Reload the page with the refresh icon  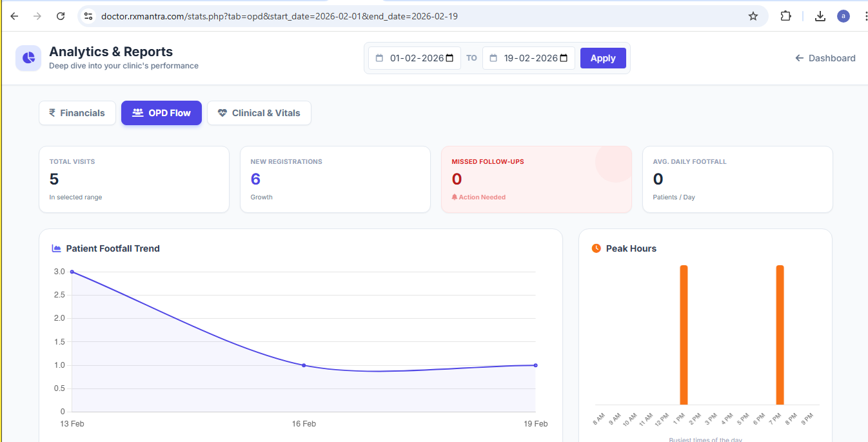[x=61, y=16]
